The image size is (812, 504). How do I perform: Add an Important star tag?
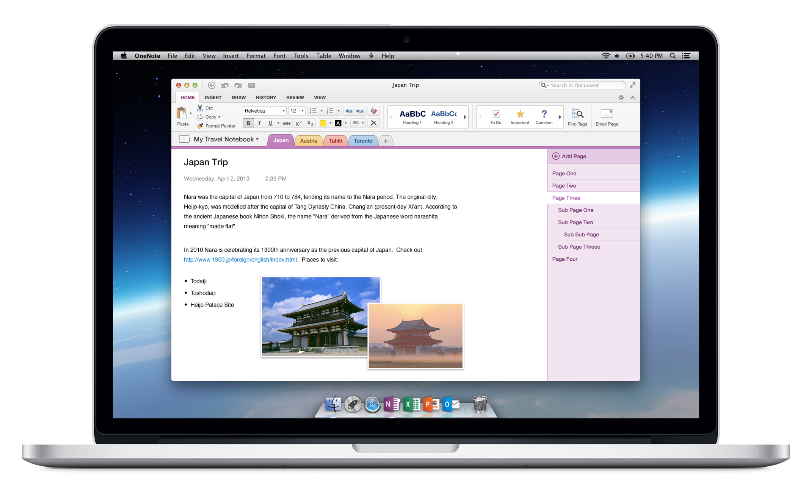coord(520,117)
